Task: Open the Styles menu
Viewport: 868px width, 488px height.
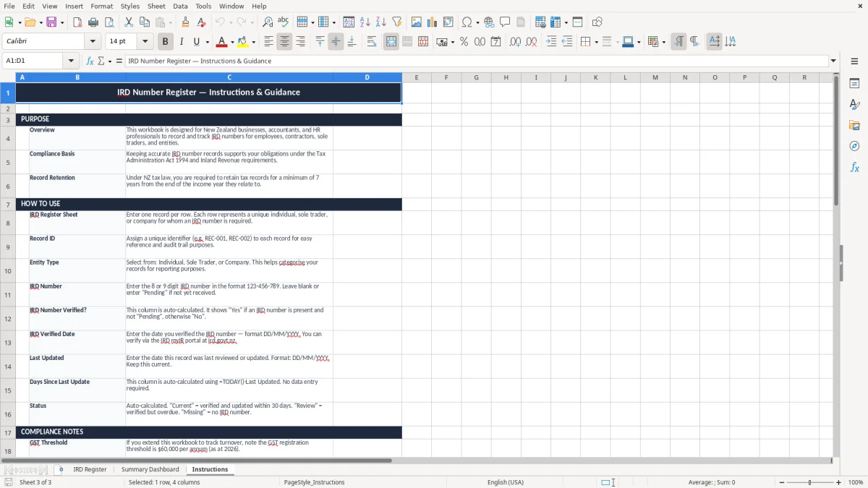Action: pos(130,6)
